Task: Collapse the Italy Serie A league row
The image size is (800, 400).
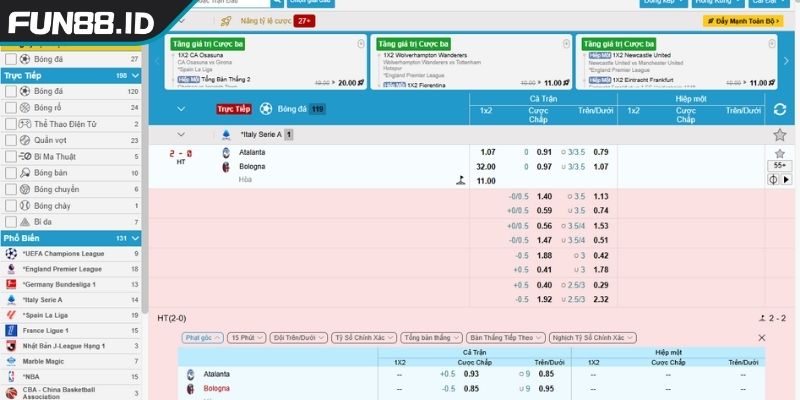Action: (x=181, y=134)
